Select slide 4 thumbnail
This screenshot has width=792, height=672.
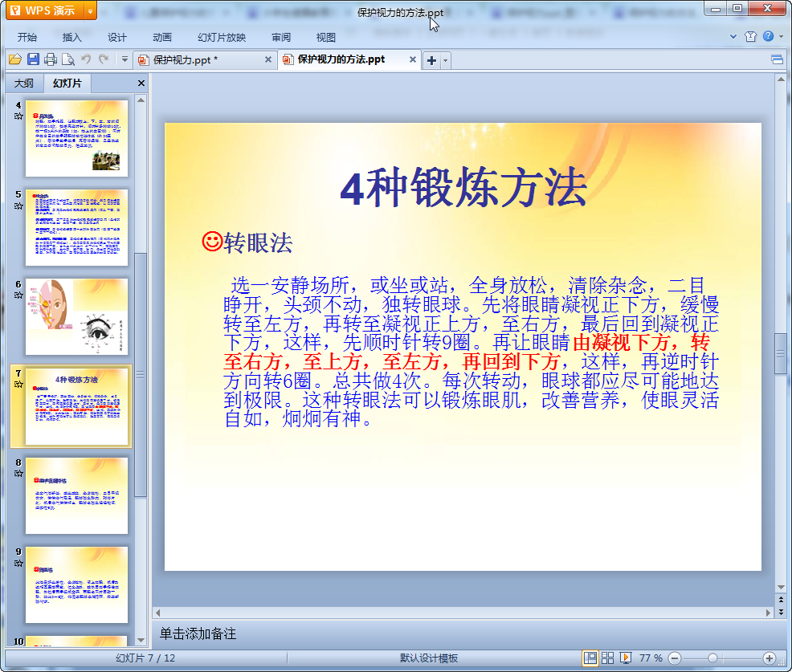[x=77, y=138]
